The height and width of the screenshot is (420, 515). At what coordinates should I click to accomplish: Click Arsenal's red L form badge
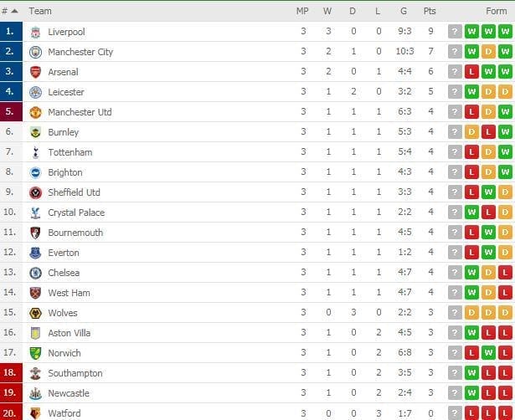(x=471, y=71)
